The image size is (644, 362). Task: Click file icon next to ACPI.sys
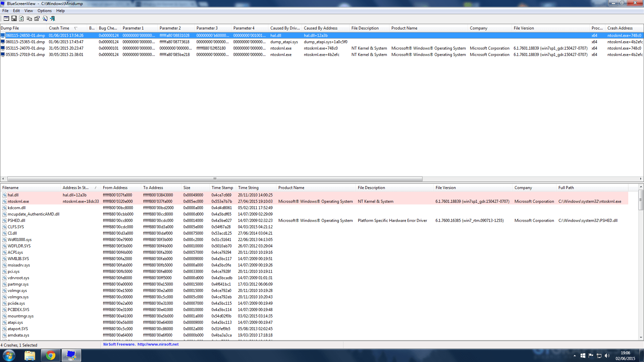click(x=5, y=252)
